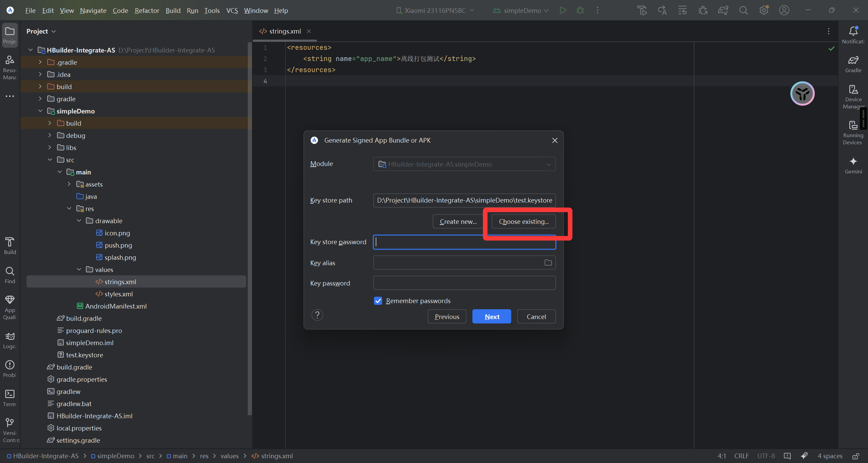The width and height of the screenshot is (868, 463).
Task: Open the Refactor menu
Action: point(147,10)
